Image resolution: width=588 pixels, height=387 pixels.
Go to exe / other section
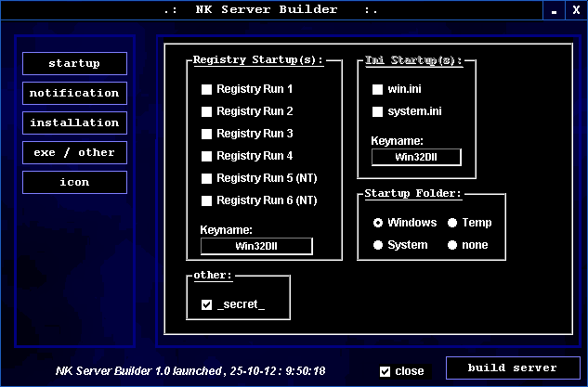74,152
